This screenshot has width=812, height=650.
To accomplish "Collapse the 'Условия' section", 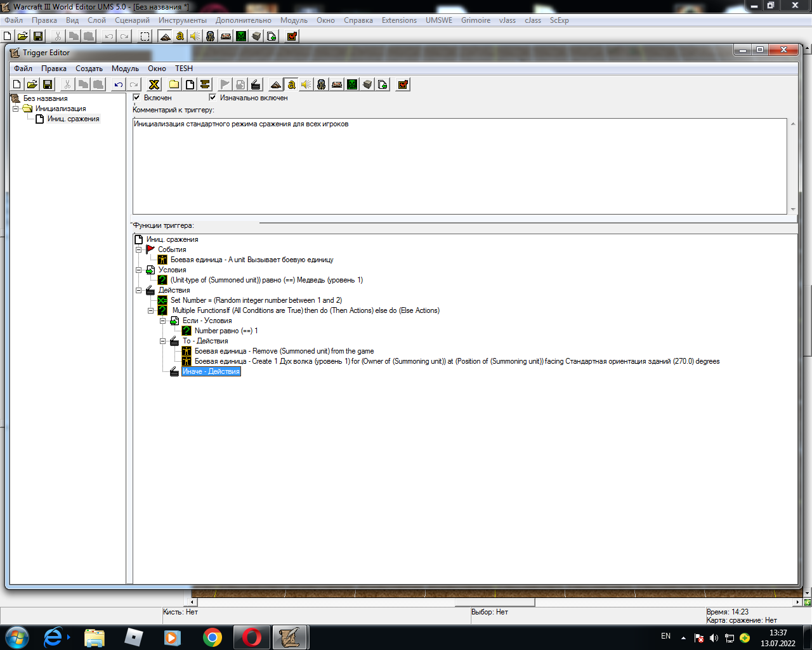I will coord(138,270).
